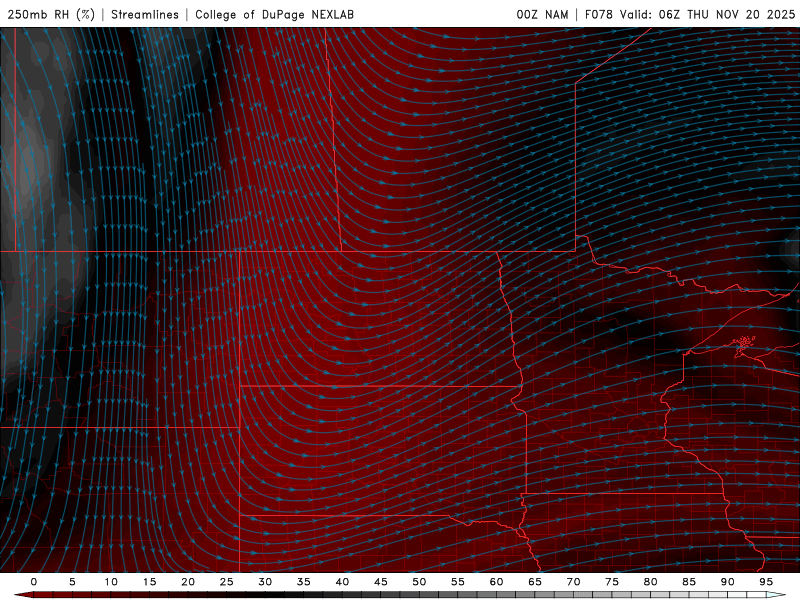The image size is (800, 600).
Task: Click the '20' label on the color scale
Action: [188, 582]
